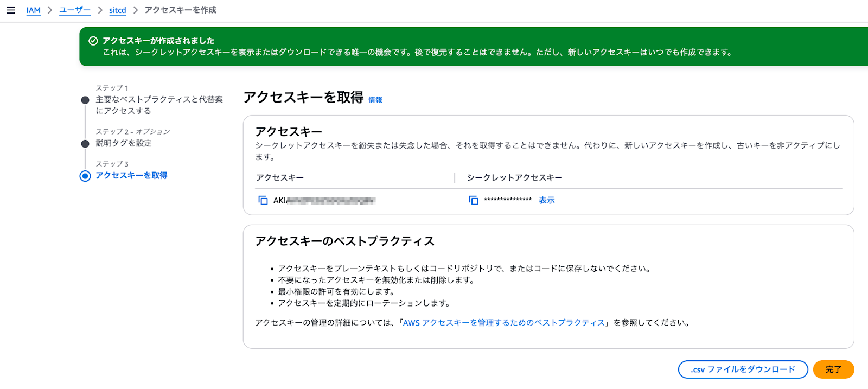868x389 pixels.
Task: Click the ステップ 2 - オプション label
Action: [133, 132]
